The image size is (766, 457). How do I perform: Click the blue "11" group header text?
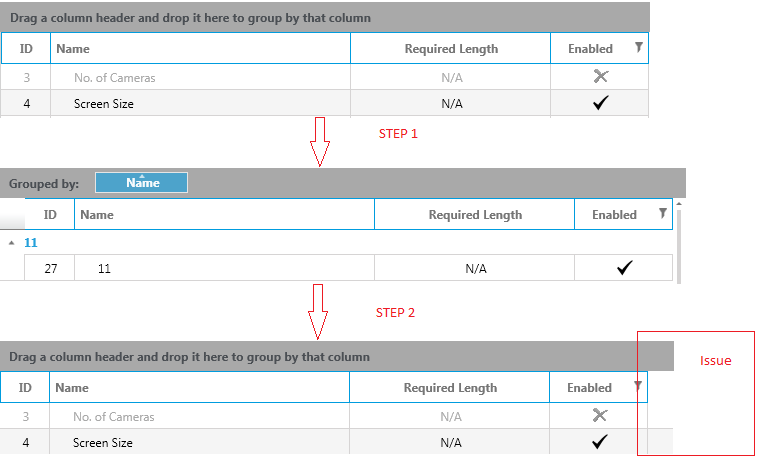(x=30, y=242)
